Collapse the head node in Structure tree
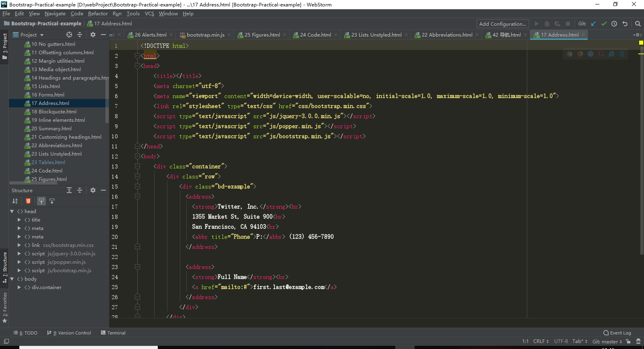 click(12, 211)
